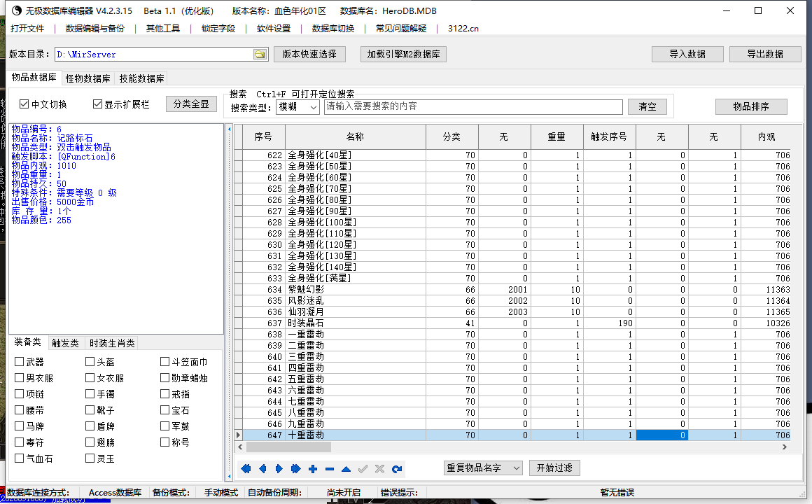This screenshot has height=504, width=812.
Task: Toggle 中文切换 checkbox
Action: 24,104
